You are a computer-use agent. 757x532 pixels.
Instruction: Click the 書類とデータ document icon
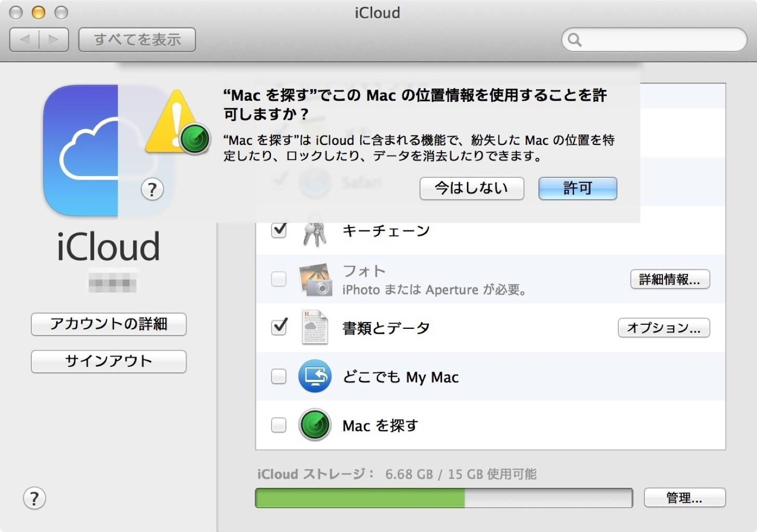tap(315, 327)
